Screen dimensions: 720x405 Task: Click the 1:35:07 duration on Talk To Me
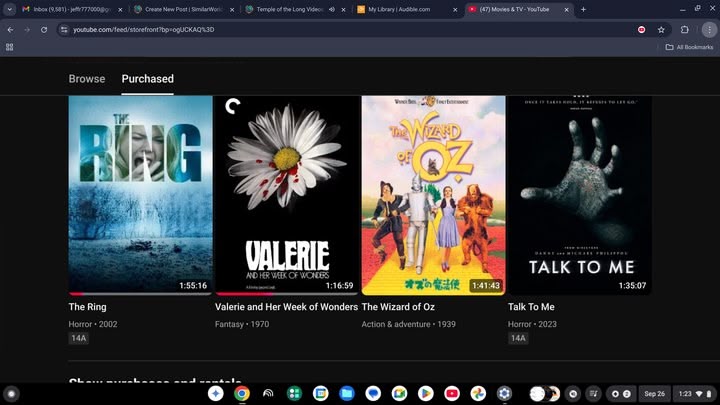click(632, 286)
